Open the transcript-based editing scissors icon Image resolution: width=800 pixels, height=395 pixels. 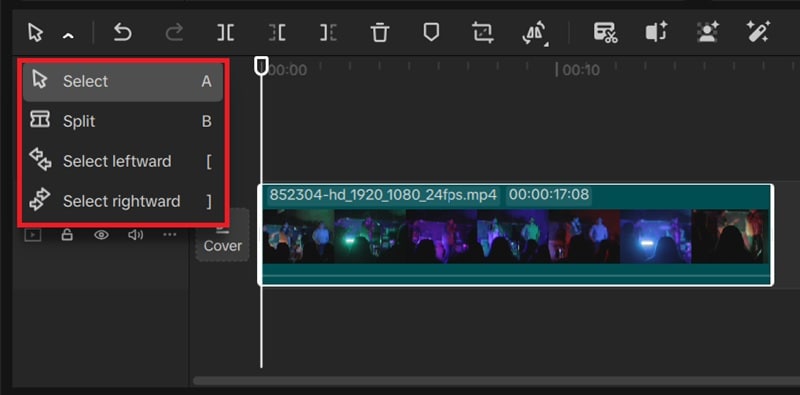pyautogui.click(x=605, y=33)
